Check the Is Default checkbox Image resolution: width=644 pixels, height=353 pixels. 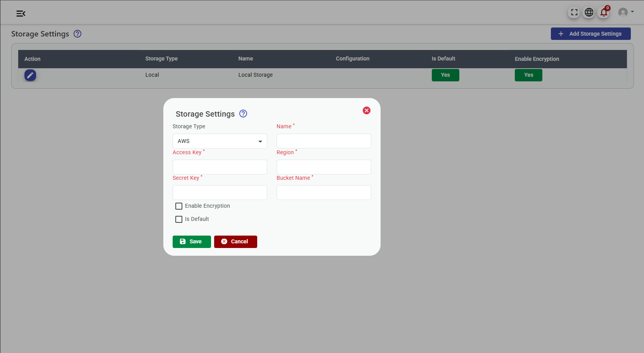[x=179, y=219]
